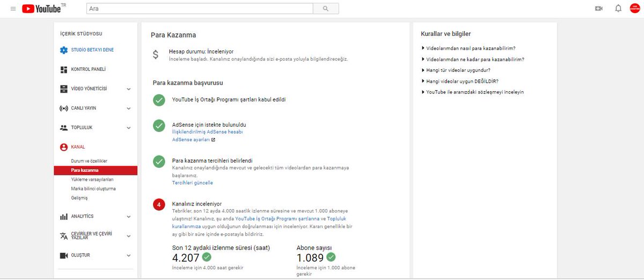Click the green check for AdSense step
This screenshot has width=644, height=280.
[159, 126]
